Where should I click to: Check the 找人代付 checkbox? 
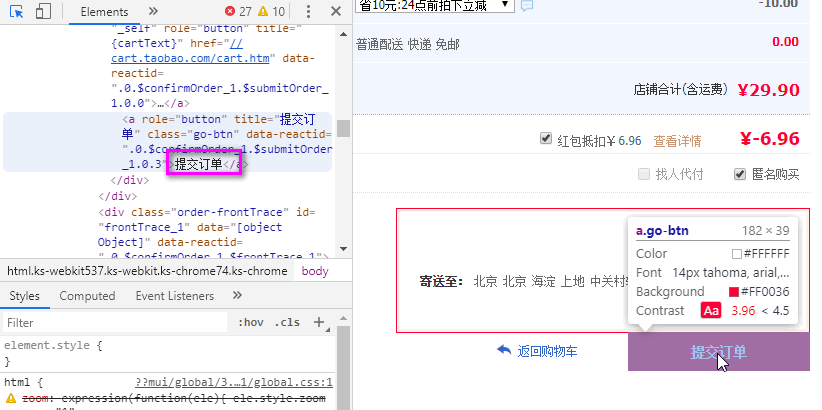(x=644, y=174)
